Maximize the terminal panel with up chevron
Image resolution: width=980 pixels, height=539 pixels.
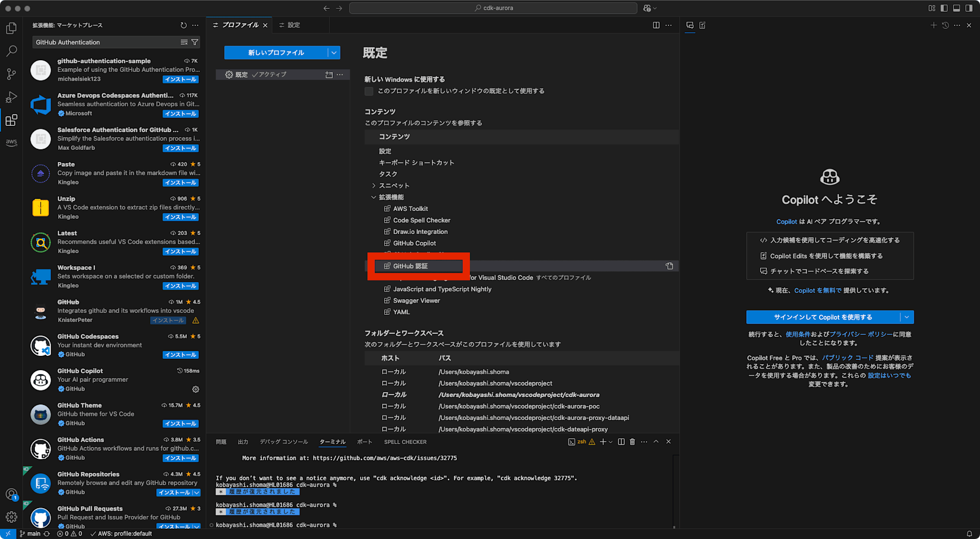(x=656, y=442)
